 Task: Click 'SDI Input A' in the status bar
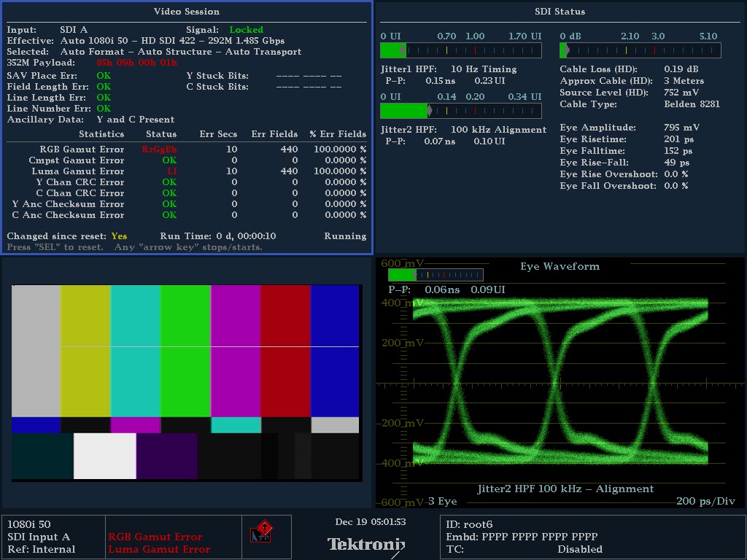[39, 537]
